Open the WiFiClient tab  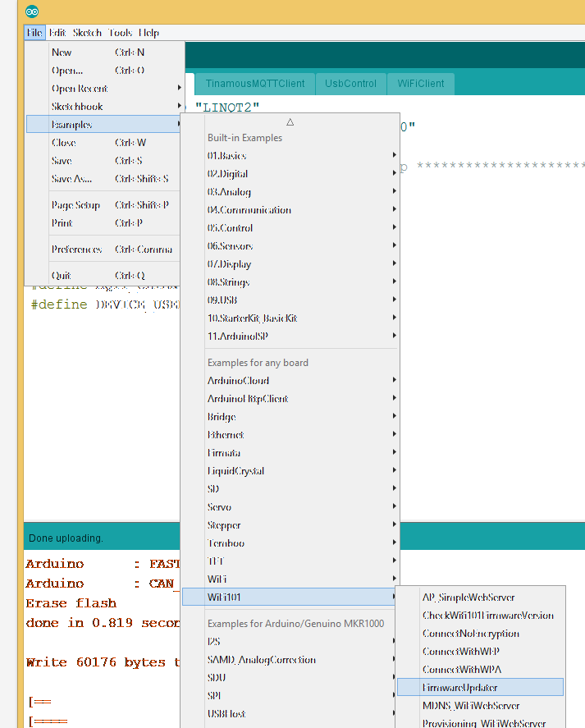pyautogui.click(x=420, y=84)
